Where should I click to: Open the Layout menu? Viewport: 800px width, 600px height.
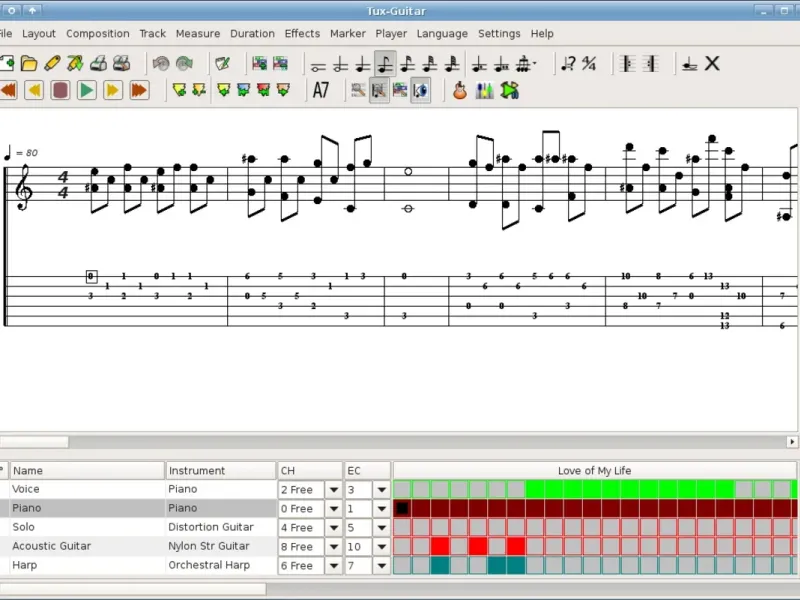pyautogui.click(x=39, y=34)
